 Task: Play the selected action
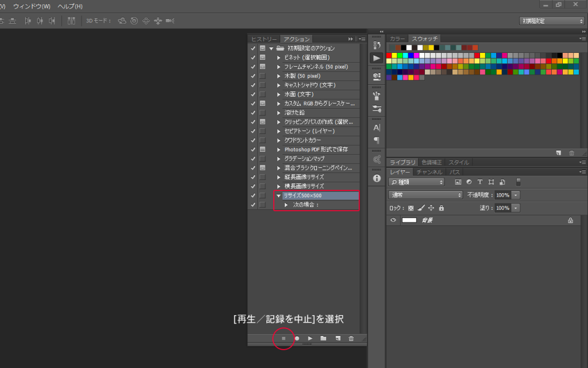tap(310, 338)
